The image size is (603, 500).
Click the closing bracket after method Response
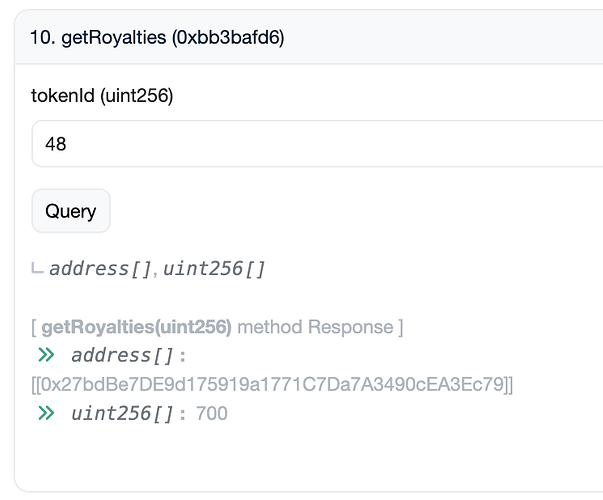coord(400,327)
